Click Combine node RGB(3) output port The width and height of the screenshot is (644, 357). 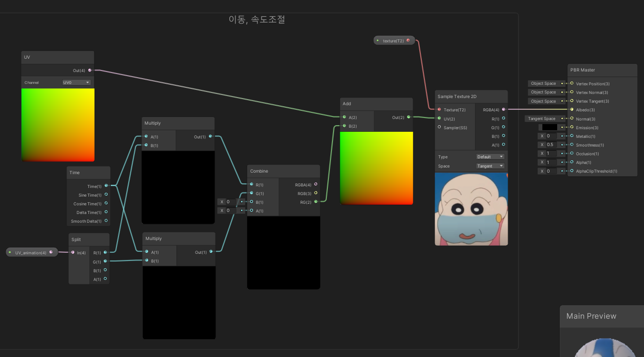point(316,193)
